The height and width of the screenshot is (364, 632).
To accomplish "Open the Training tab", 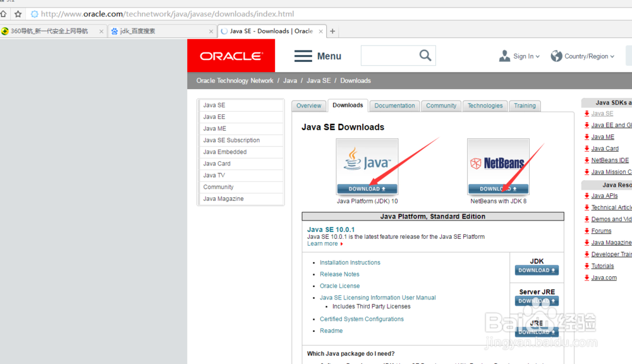I will [x=525, y=106].
